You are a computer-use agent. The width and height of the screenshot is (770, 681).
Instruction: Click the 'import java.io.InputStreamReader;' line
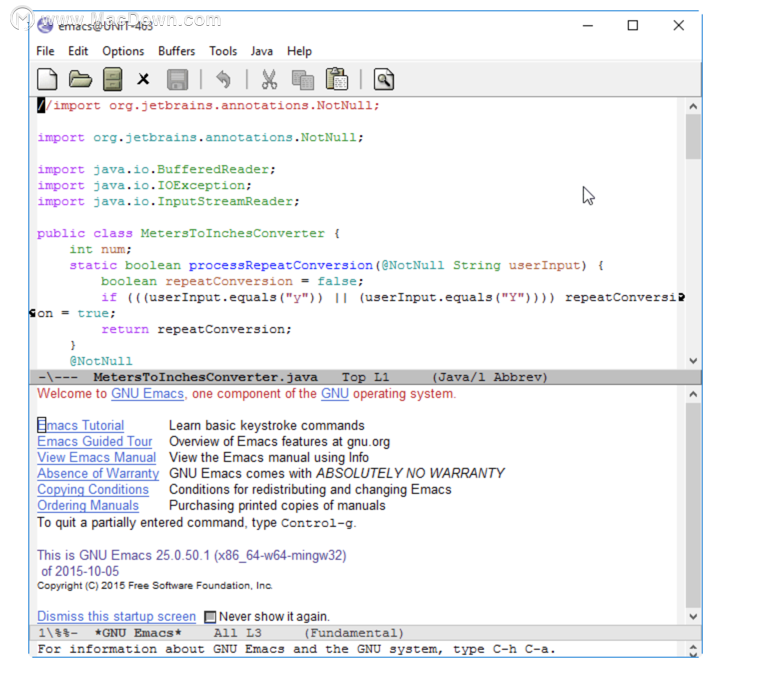coord(168,201)
